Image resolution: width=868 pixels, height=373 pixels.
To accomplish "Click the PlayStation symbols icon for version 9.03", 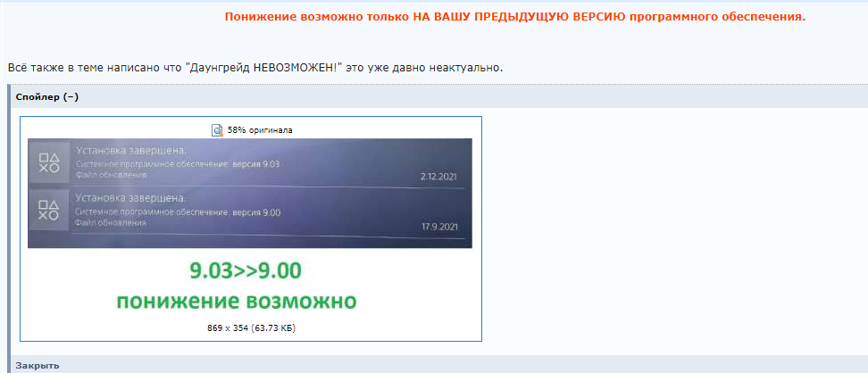I will click(x=49, y=162).
